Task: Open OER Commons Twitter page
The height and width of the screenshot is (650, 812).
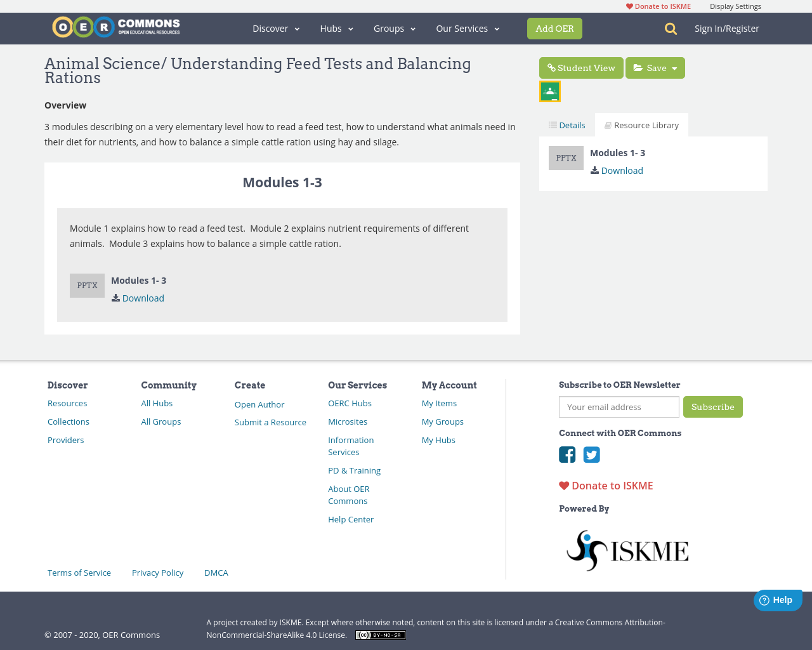Action: click(x=592, y=454)
